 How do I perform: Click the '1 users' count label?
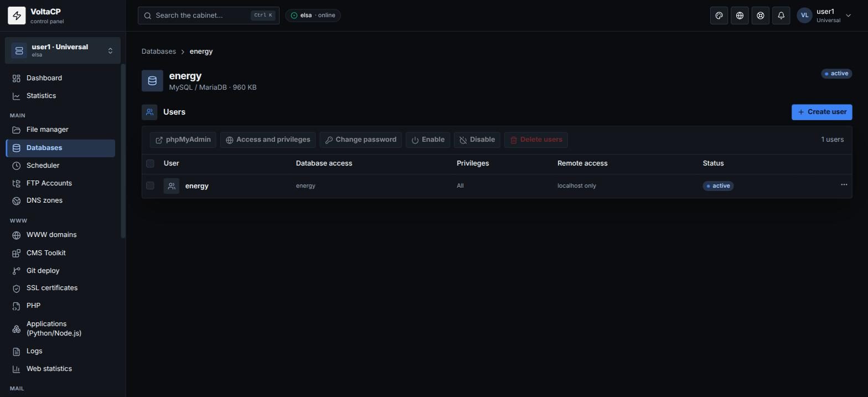point(833,140)
